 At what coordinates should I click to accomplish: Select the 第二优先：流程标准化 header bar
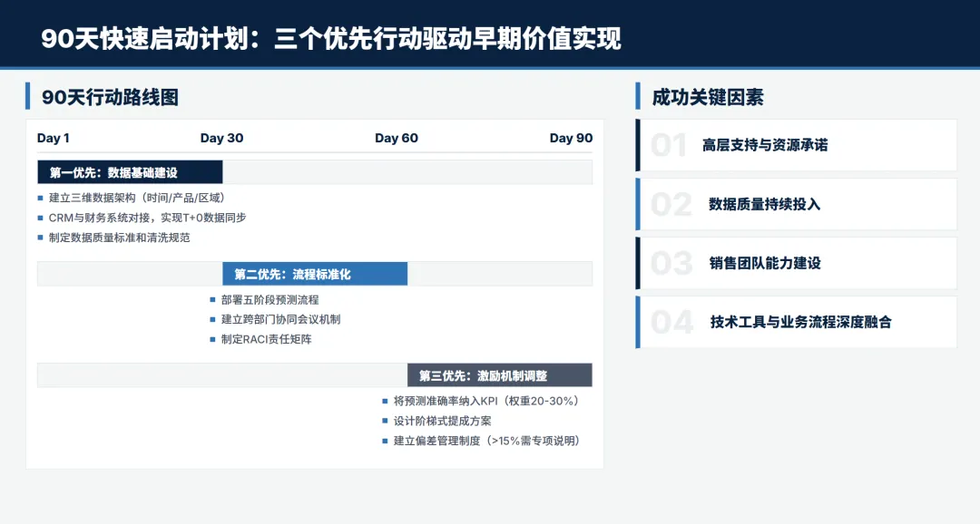pos(315,273)
